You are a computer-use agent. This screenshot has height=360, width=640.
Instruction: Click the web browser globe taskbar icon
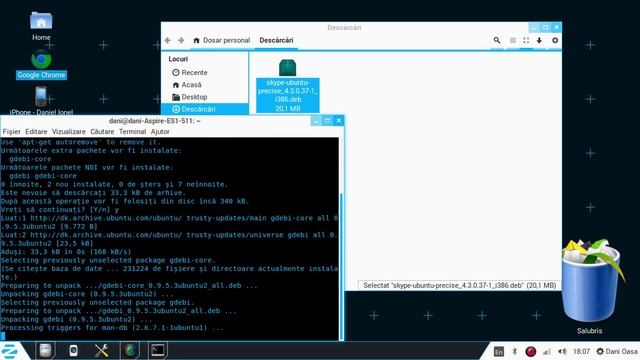(x=130, y=350)
